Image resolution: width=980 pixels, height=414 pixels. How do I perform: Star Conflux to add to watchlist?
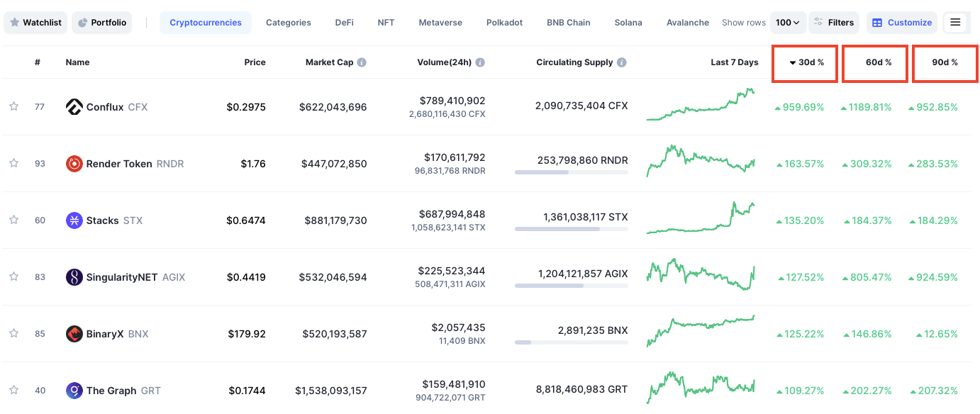(x=13, y=106)
